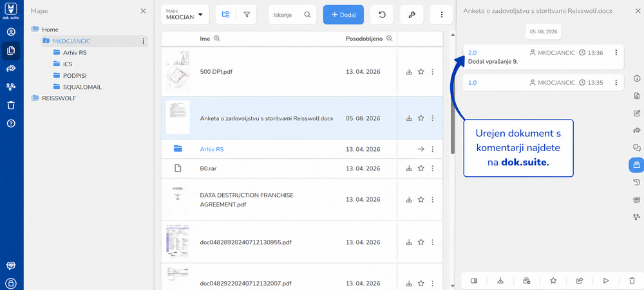Screen dimensions: 644x290
Task: Open the workflow icon in right panel
Action: [x=637, y=217]
